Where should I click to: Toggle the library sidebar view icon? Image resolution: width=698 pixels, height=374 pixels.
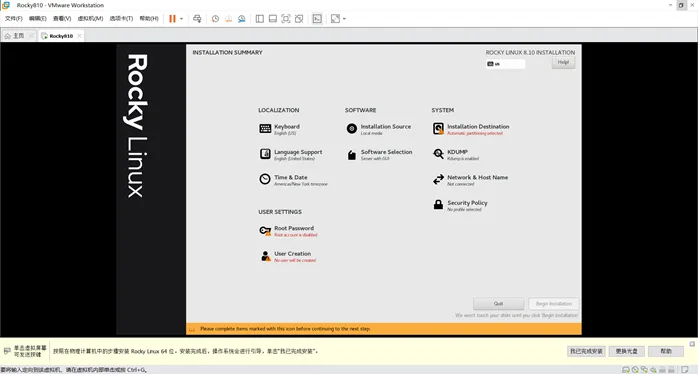pos(260,19)
